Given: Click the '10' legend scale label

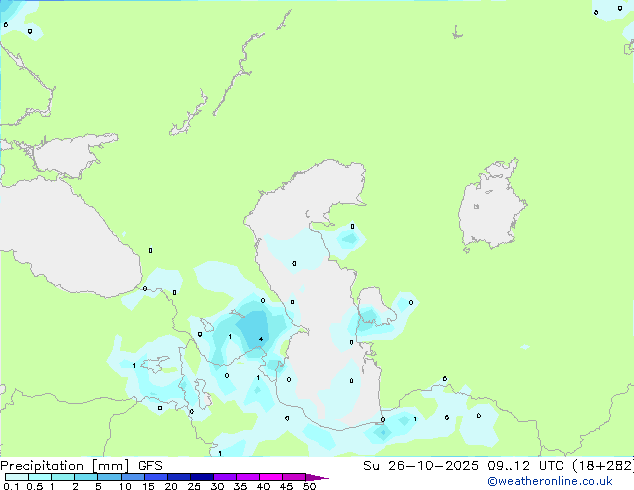Looking at the screenshot, I should [125, 486].
